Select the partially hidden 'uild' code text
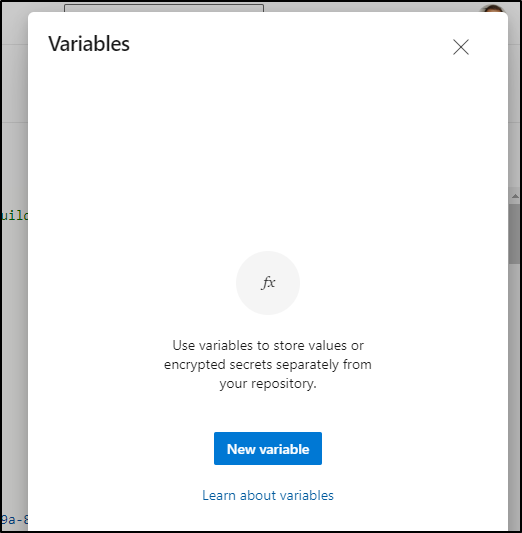 (x=14, y=216)
